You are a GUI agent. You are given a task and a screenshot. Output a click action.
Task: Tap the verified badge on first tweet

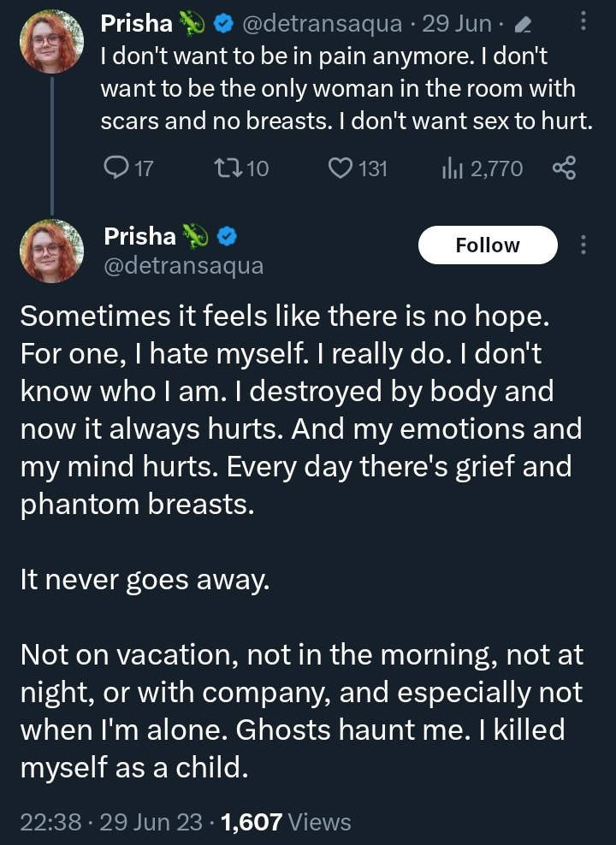[x=223, y=25]
